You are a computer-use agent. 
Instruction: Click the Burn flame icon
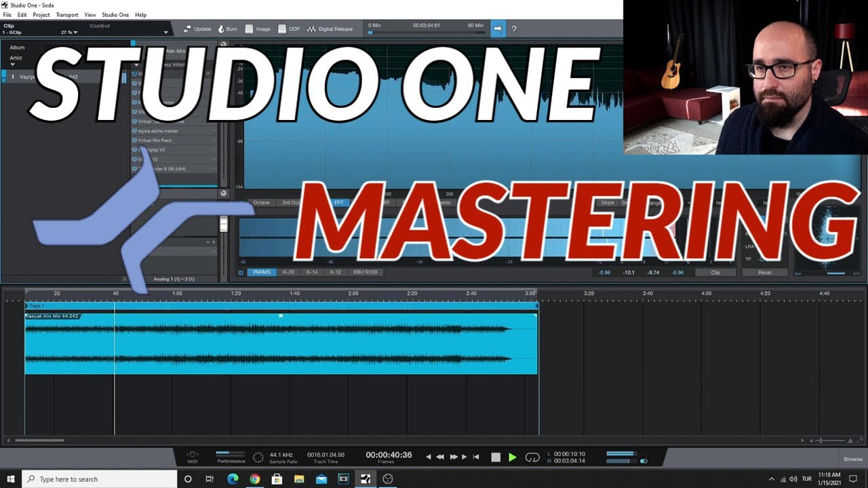click(221, 29)
